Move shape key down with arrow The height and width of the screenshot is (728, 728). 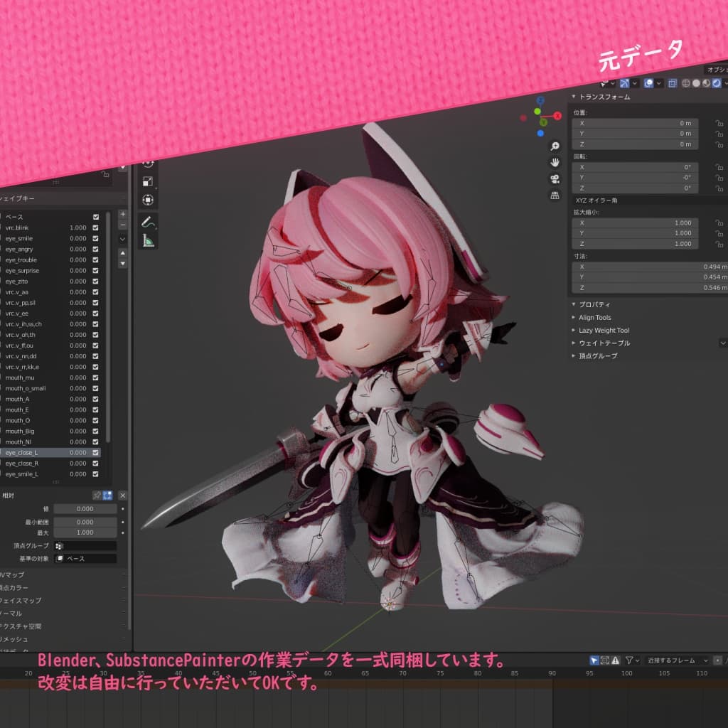coord(122,263)
